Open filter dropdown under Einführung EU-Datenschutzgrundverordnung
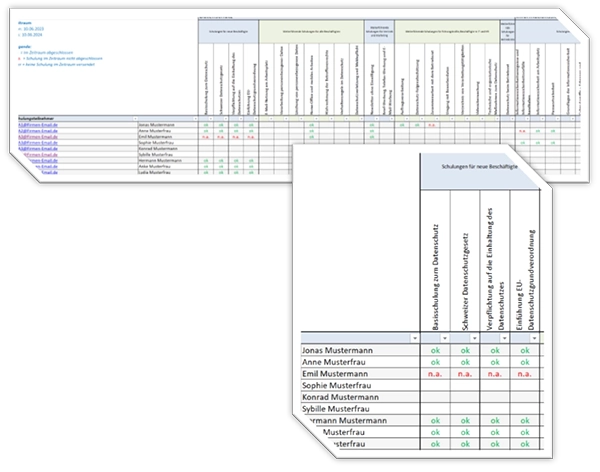This screenshot has height=472, width=600. [534, 339]
